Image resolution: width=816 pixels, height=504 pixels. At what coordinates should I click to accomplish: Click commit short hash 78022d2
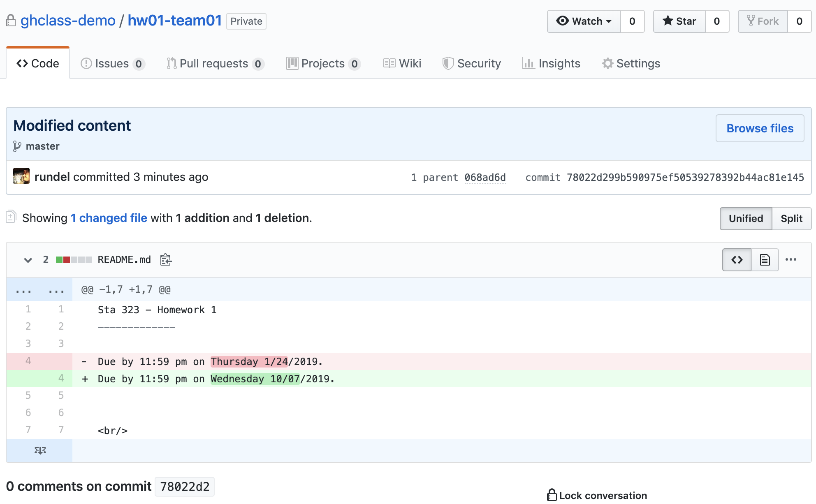pyautogui.click(x=185, y=487)
